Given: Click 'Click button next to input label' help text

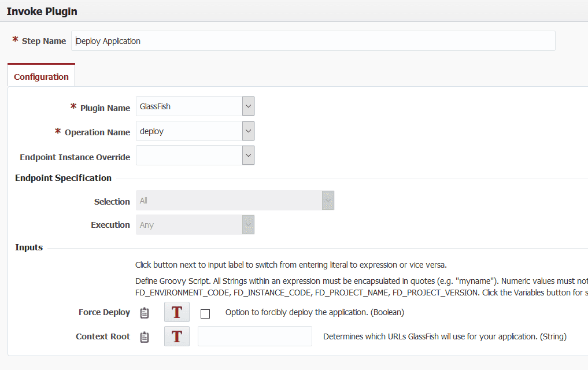Looking at the screenshot, I should (x=291, y=265).
